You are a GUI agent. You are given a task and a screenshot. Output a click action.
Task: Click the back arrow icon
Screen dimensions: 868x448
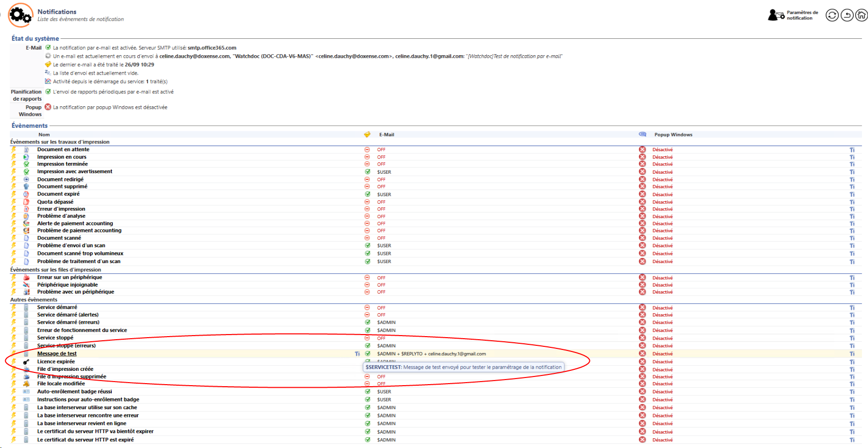[847, 15]
